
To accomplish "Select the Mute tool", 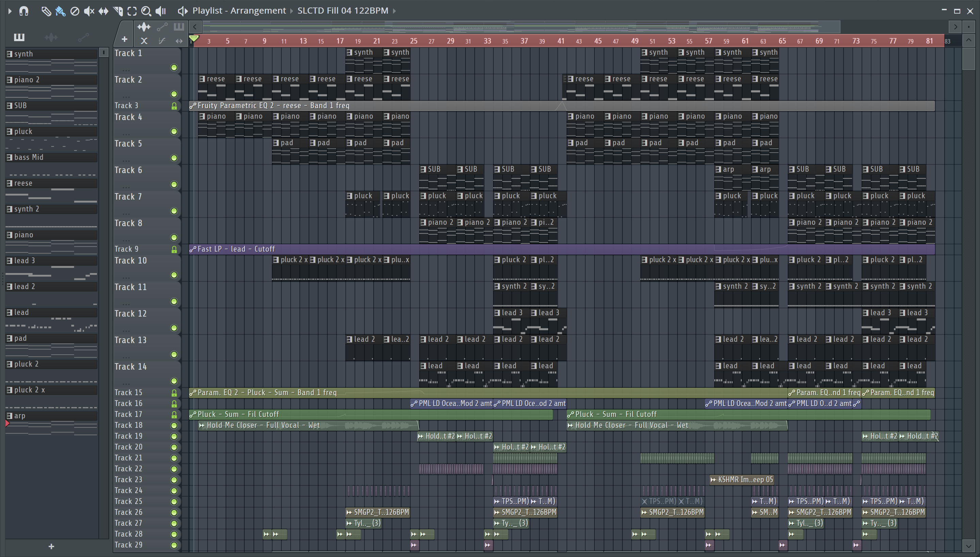I will tap(89, 11).
